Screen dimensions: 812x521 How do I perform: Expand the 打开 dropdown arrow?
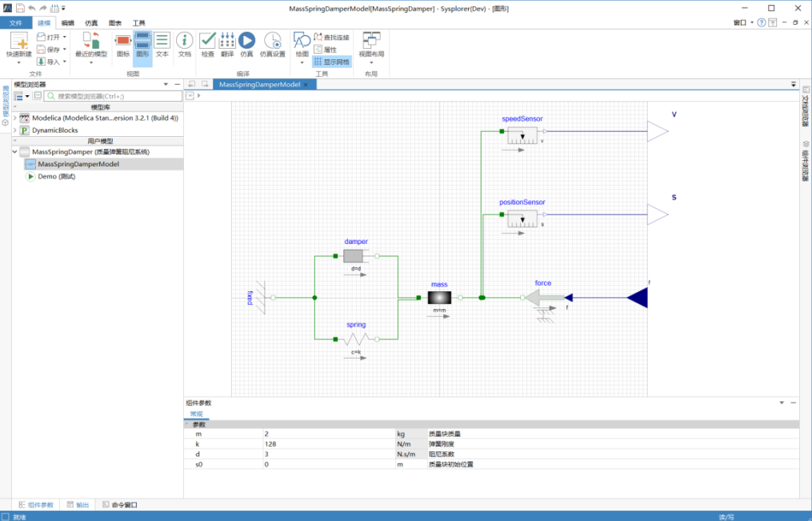(x=65, y=37)
